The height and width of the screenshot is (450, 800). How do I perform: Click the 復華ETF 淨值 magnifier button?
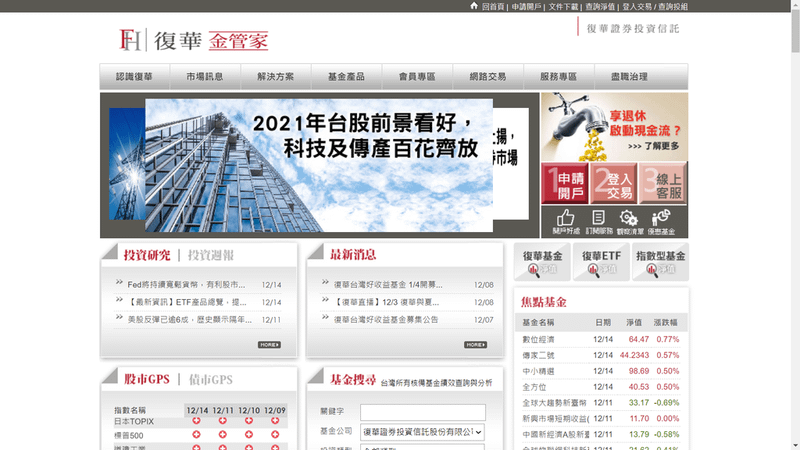(x=602, y=262)
